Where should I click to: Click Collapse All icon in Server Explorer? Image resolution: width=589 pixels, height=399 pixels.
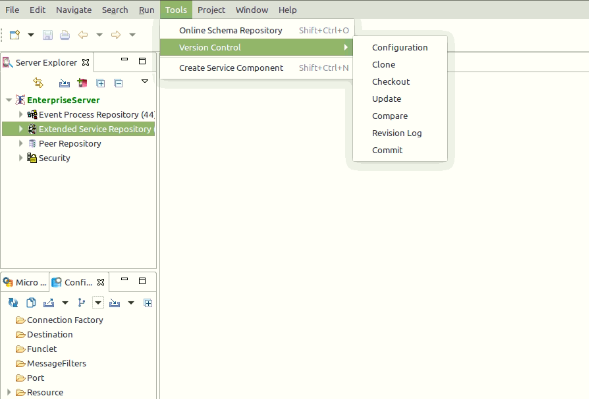118,83
